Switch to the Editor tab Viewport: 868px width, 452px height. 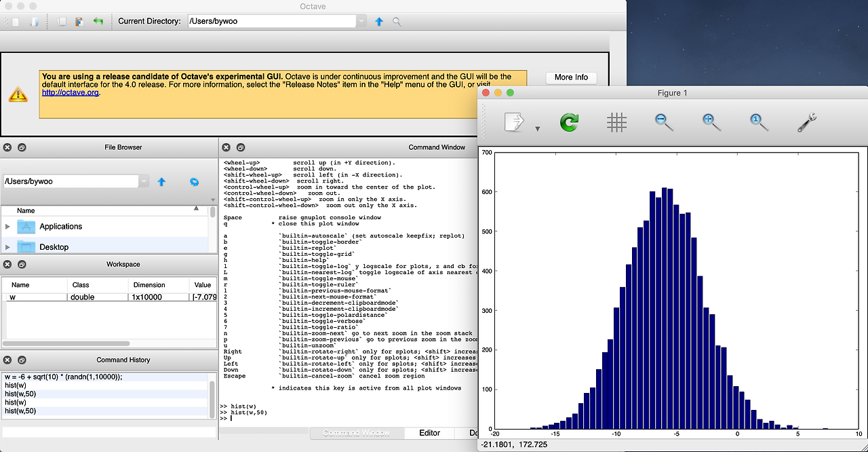point(429,433)
